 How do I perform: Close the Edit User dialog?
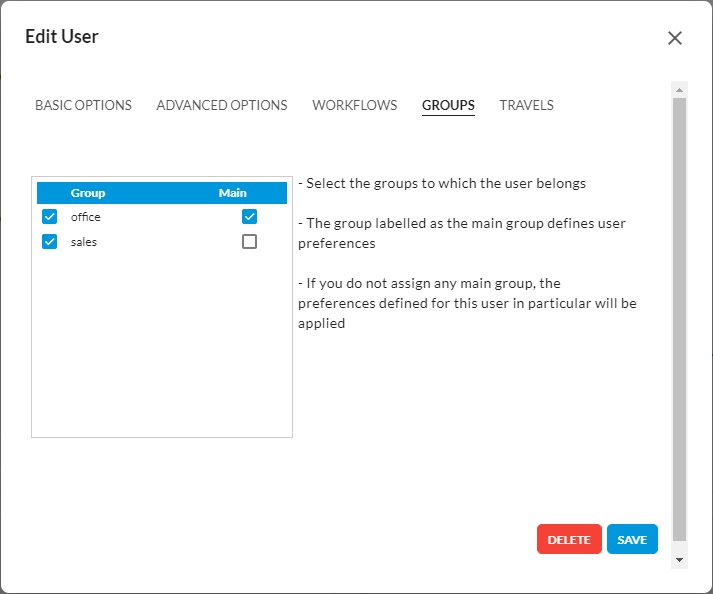click(x=674, y=38)
